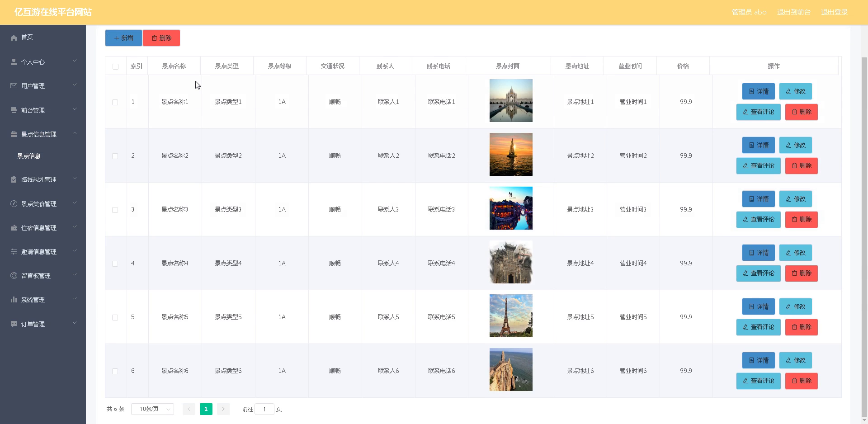Image resolution: width=868 pixels, height=424 pixels.
Task: Click 退出到前台 link in header
Action: coord(794,12)
